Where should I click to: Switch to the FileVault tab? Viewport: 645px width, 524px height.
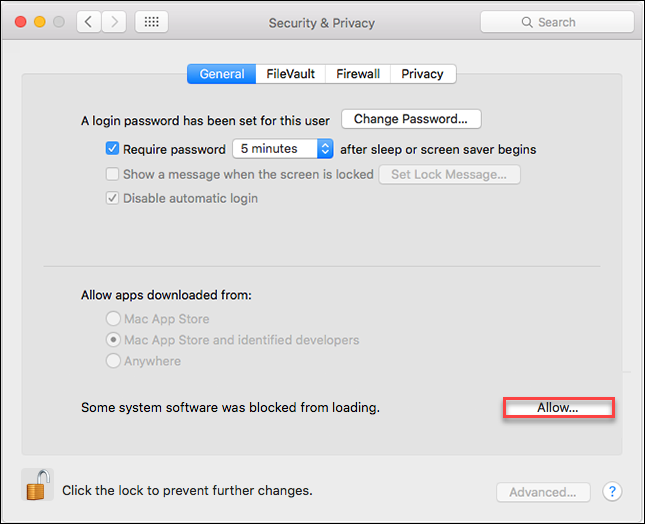[x=290, y=74]
